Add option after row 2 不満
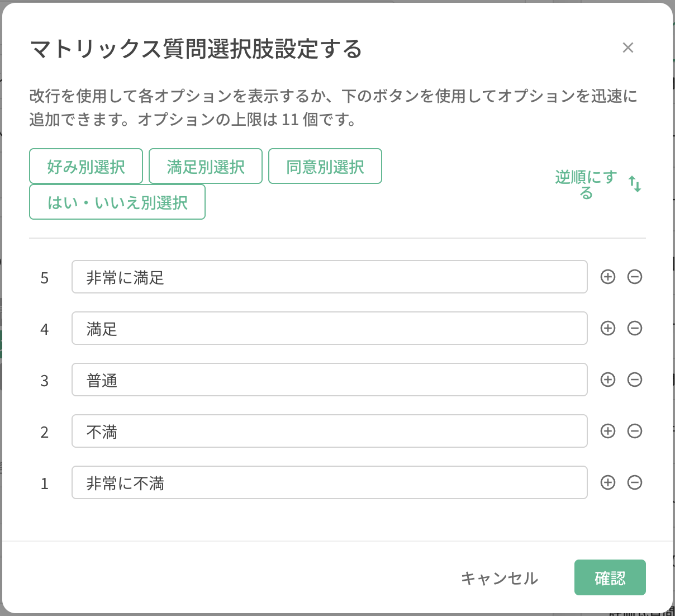 tap(608, 431)
